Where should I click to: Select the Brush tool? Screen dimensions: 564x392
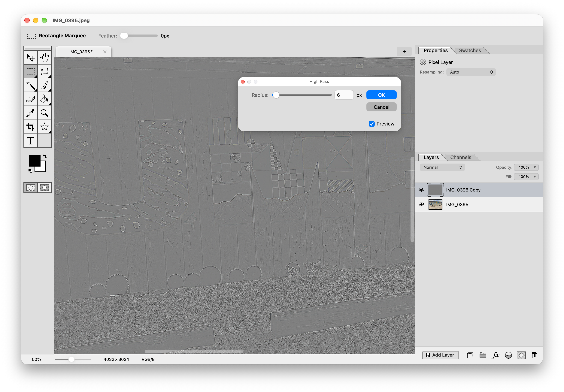[44, 85]
